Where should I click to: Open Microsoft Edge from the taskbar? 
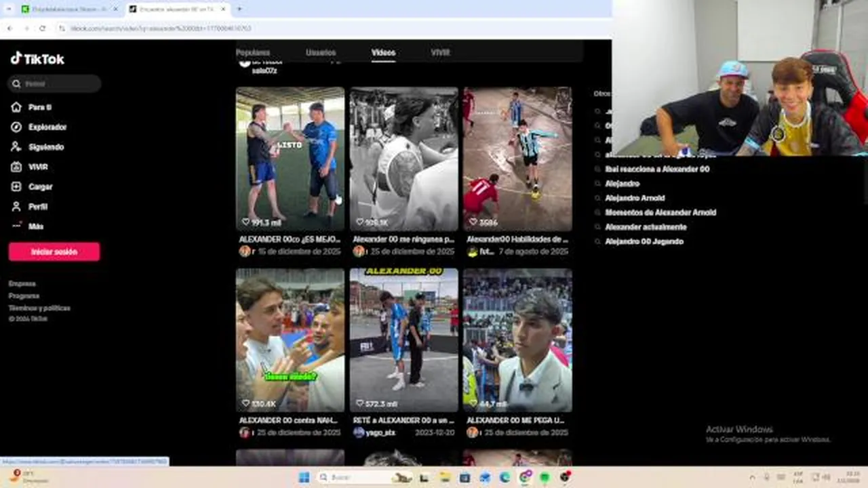click(x=505, y=477)
